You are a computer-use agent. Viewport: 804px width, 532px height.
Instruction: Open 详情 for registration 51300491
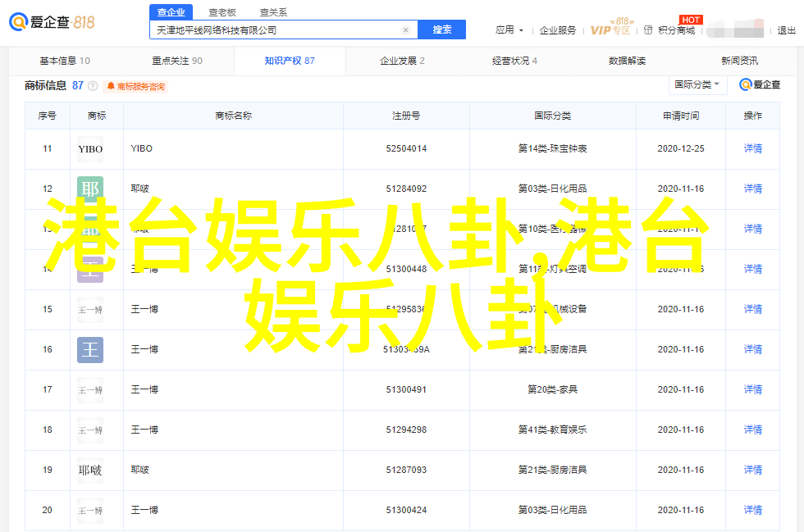coord(753,389)
